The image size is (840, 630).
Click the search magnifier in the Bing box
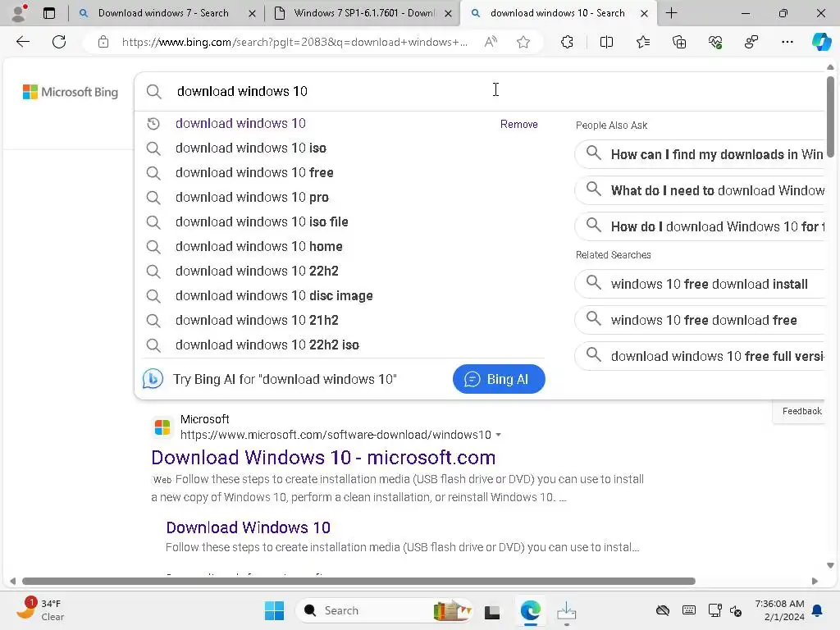click(153, 92)
